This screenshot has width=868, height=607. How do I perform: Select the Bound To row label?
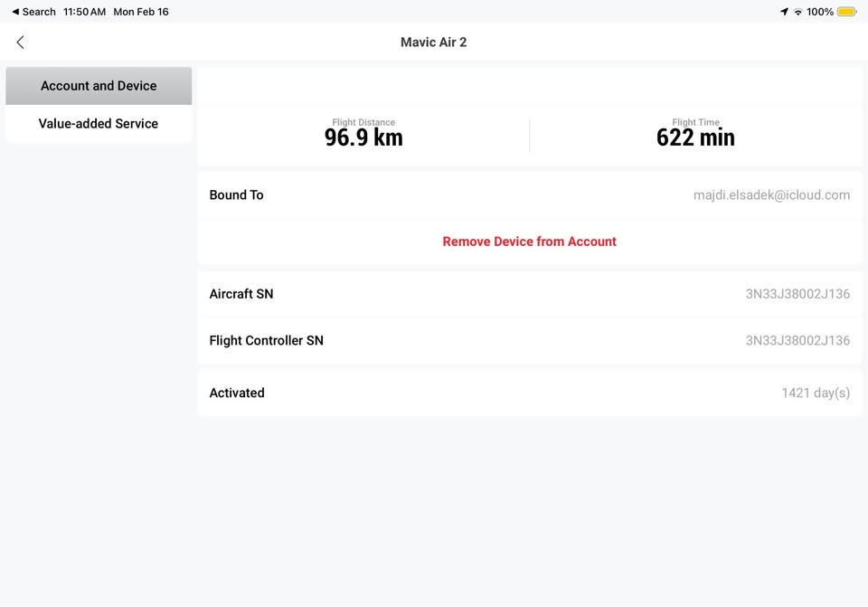[236, 195]
